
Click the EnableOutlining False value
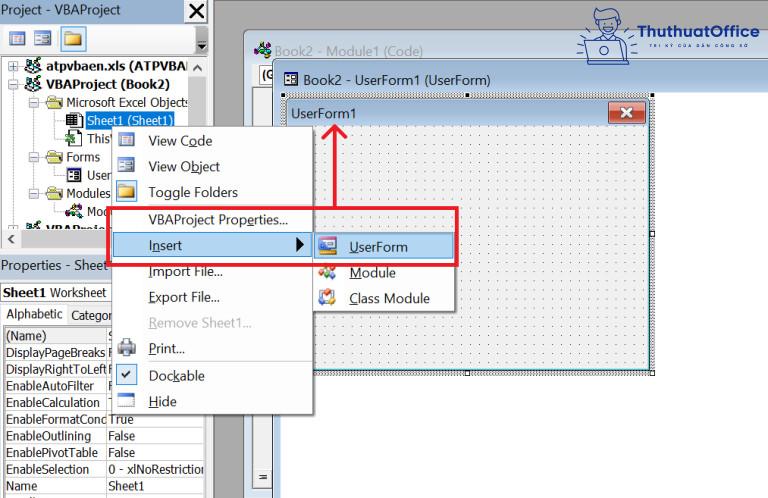[121, 436]
